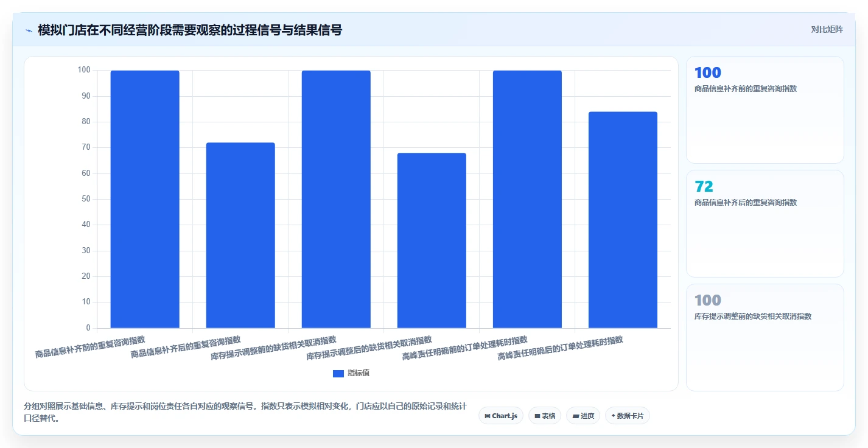Click x-axis label 库存提示调整前的缺货相关取消指数
Screen dimensions: 868x448
[x=274, y=348]
